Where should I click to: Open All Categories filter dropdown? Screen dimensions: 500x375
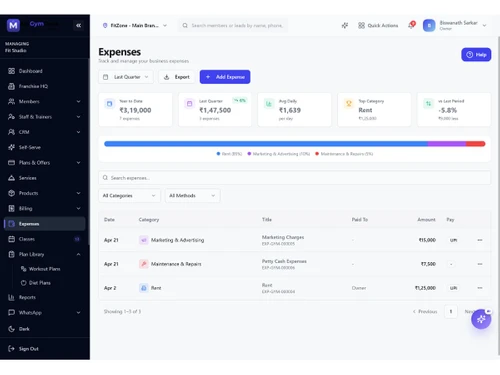129,196
